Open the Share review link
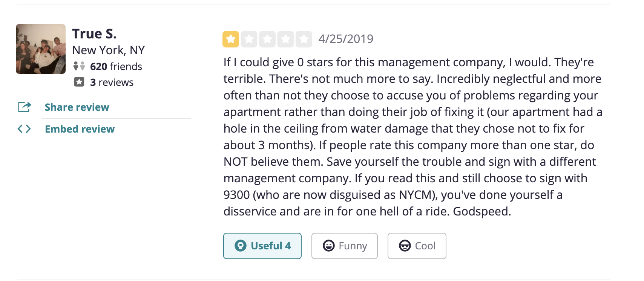Viewport: 644px width, 281px height. click(x=77, y=107)
